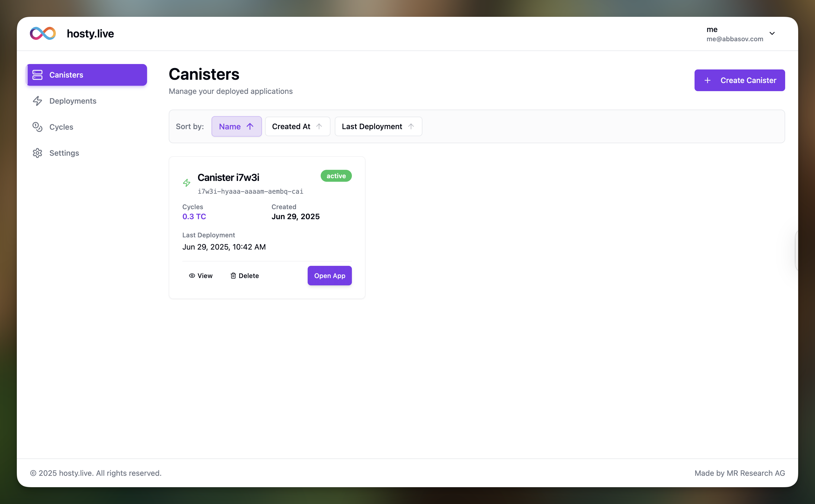
Task: Click the green bolt icon on canister card
Action: click(x=187, y=183)
